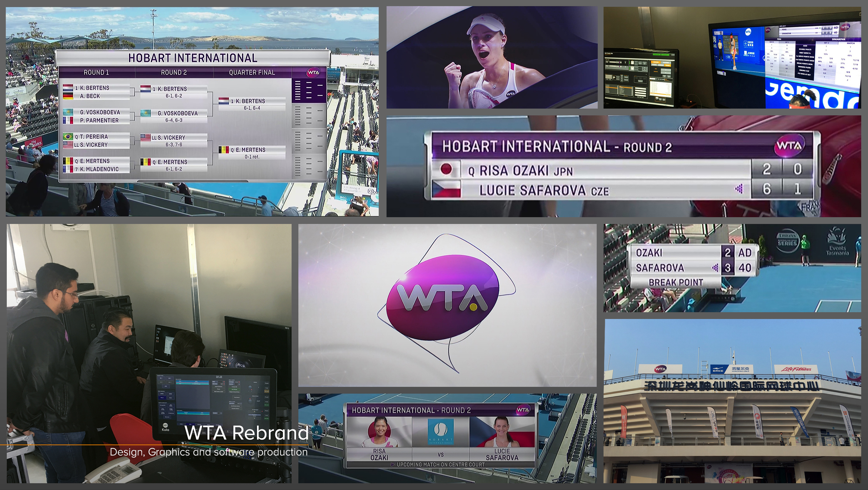Click the 'AD' point score for Ozaki
The image size is (868, 490).
pos(745,252)
